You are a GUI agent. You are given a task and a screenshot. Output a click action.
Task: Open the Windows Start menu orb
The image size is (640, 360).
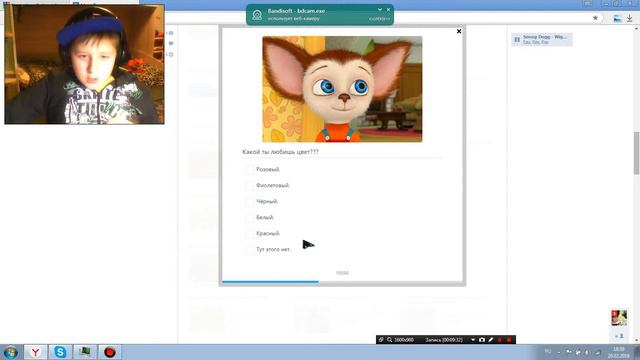point(10,352)
